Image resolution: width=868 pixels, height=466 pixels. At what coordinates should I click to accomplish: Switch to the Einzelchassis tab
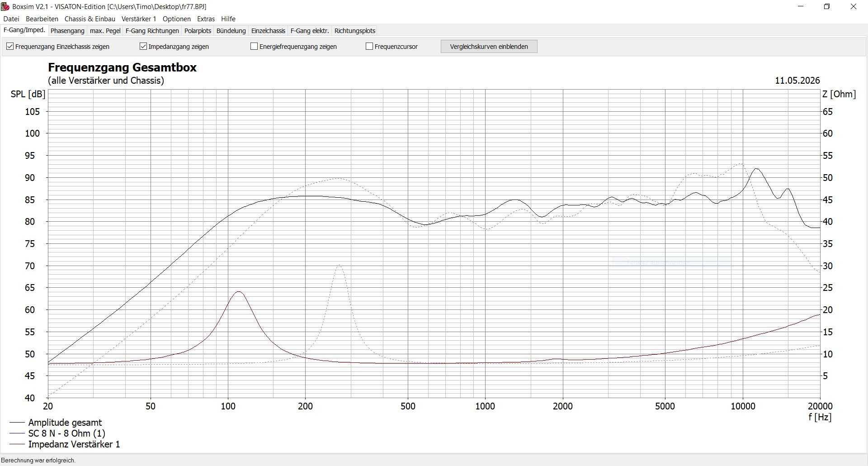click(268, 31)
